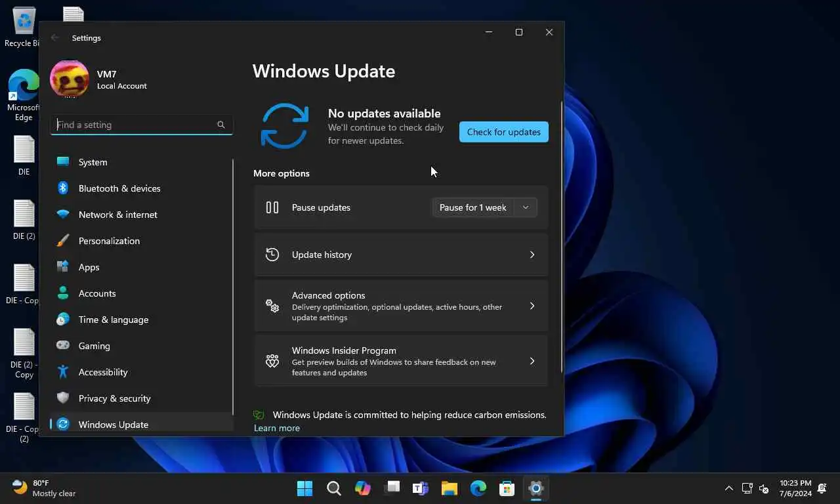Open the weather widget showing 80°F
Viewport: 840px width, 504px height.
tap(44, 488)
